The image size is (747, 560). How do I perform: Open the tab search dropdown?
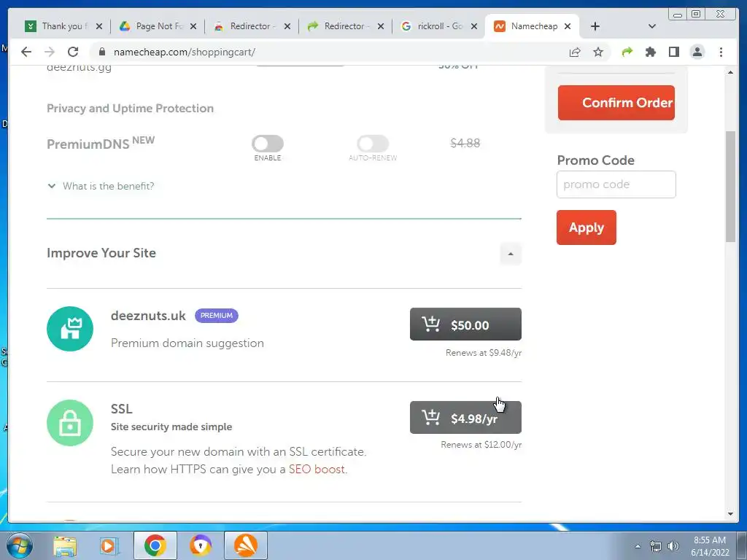pyautogui.click(x=652, y=26)
